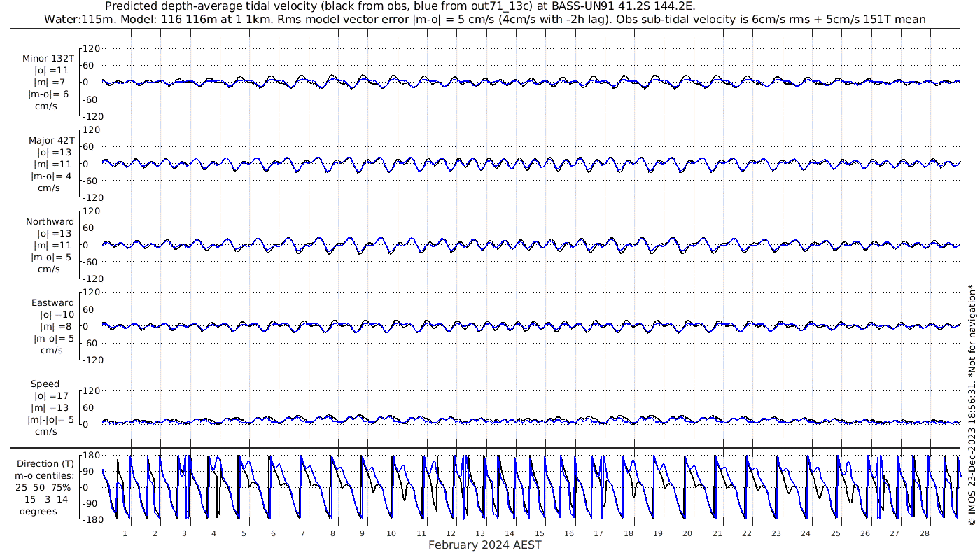Image resolution: width=980 pixels, height=560 pixels.
Task: Select the 'Eastward' panel label
Action: [52, 303]
